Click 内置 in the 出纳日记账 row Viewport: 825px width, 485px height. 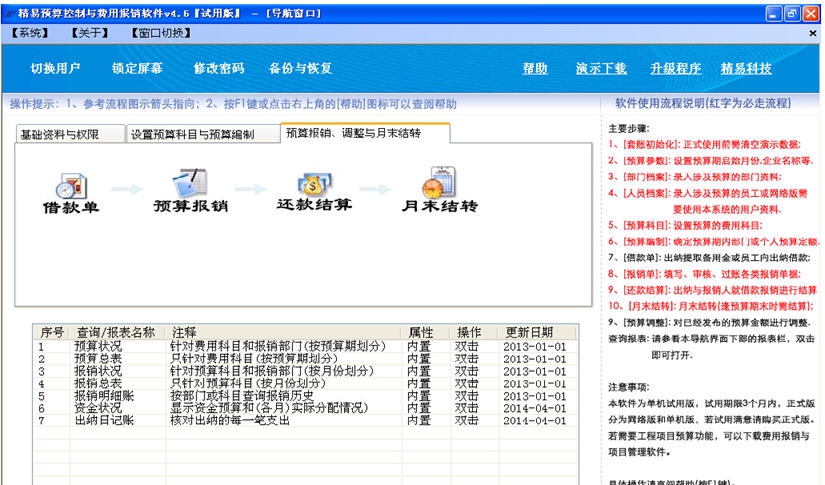point(419,420)
